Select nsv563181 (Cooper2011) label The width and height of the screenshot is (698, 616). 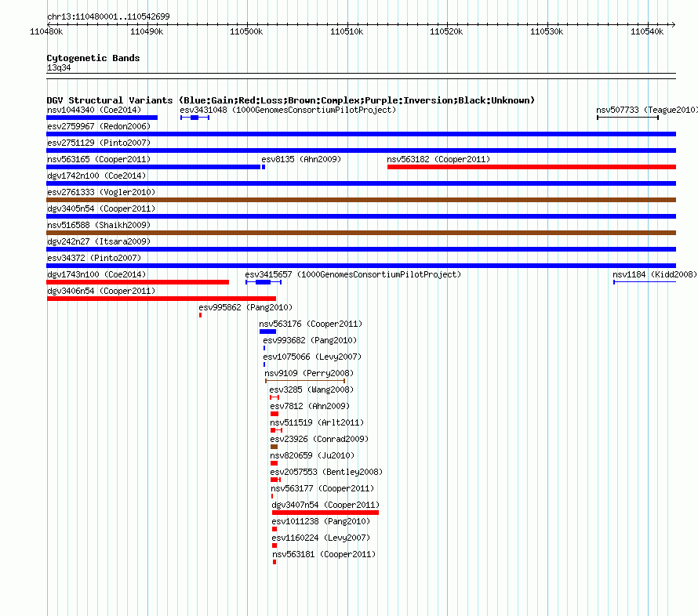pos(324,555)
